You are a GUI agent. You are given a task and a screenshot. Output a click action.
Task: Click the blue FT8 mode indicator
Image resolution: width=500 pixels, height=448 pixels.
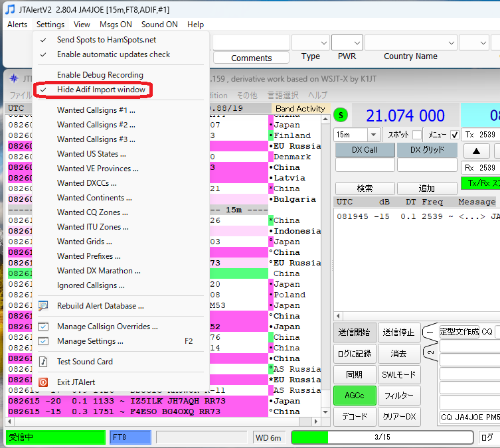(130, 437)
